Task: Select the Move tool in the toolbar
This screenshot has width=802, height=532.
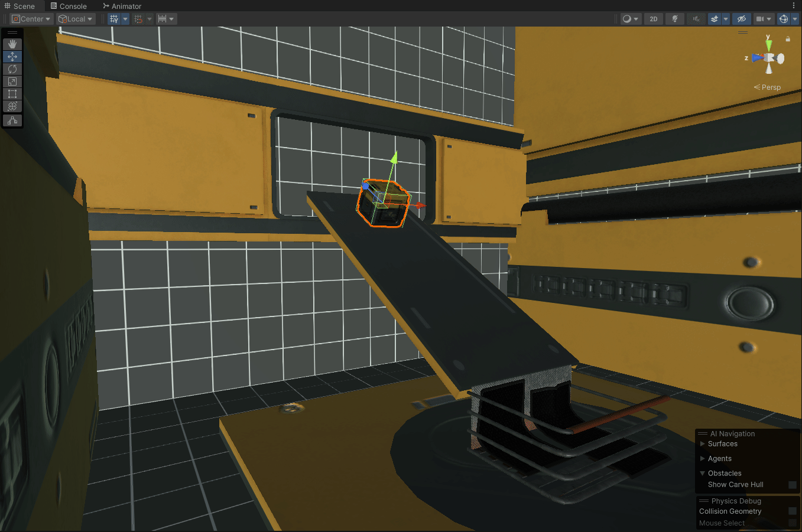Action: click(12, 57)
